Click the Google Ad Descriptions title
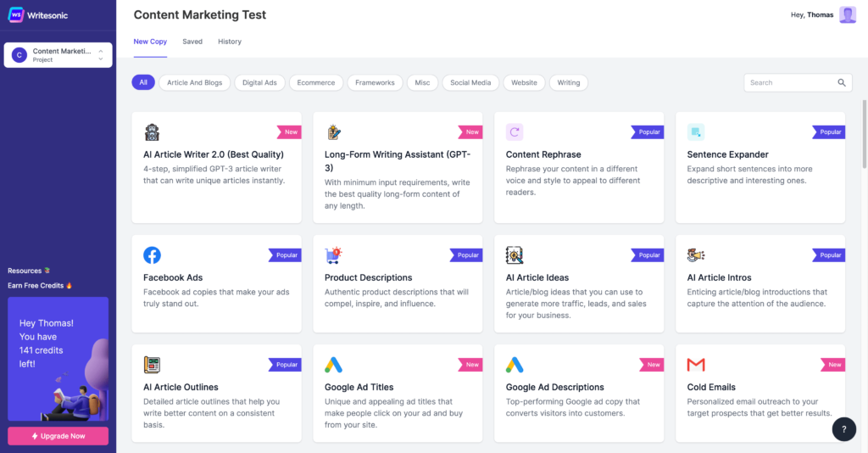 coord(554,387)
